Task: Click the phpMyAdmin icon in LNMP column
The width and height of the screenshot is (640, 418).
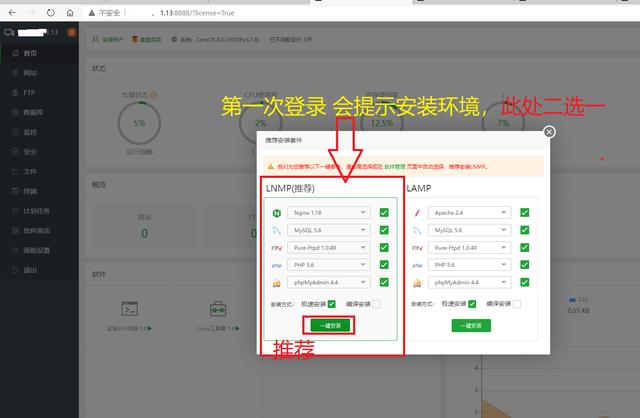Action: tap(277, 282)
